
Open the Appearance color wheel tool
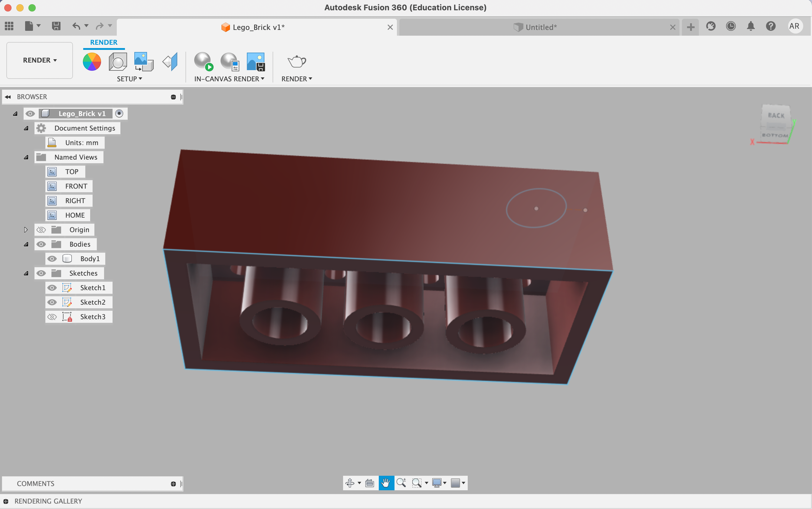(x=92, y=62)
